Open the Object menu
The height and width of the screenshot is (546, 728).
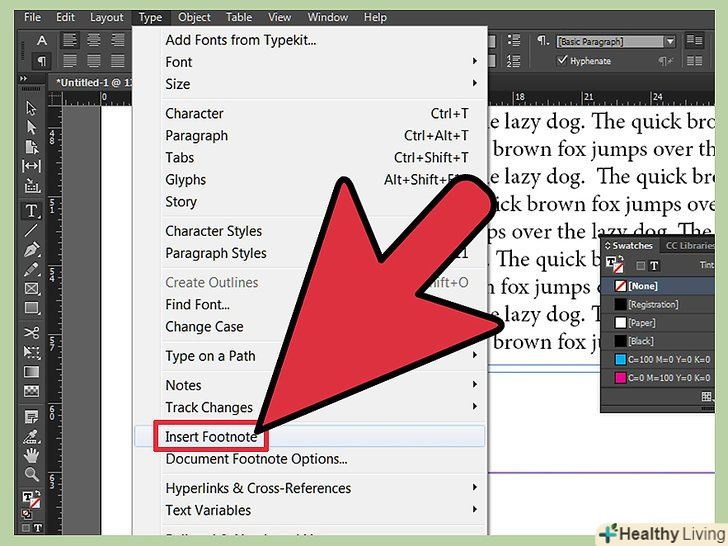(x=194, y=17)
